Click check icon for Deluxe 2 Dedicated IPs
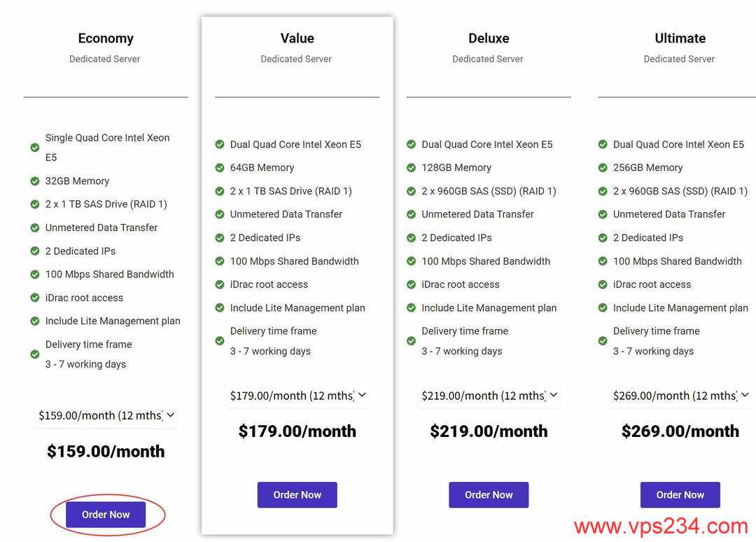 pos(411,238)
